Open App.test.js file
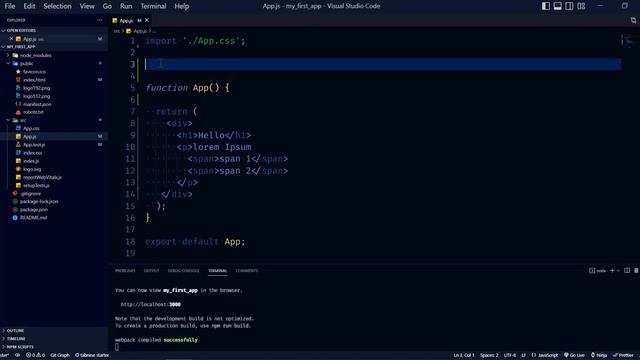The image size is (640, 360). [33, 144]
